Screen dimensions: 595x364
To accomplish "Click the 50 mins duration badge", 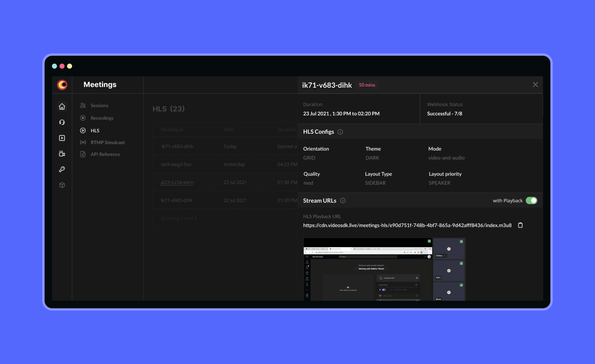I will tap(367, 85).
